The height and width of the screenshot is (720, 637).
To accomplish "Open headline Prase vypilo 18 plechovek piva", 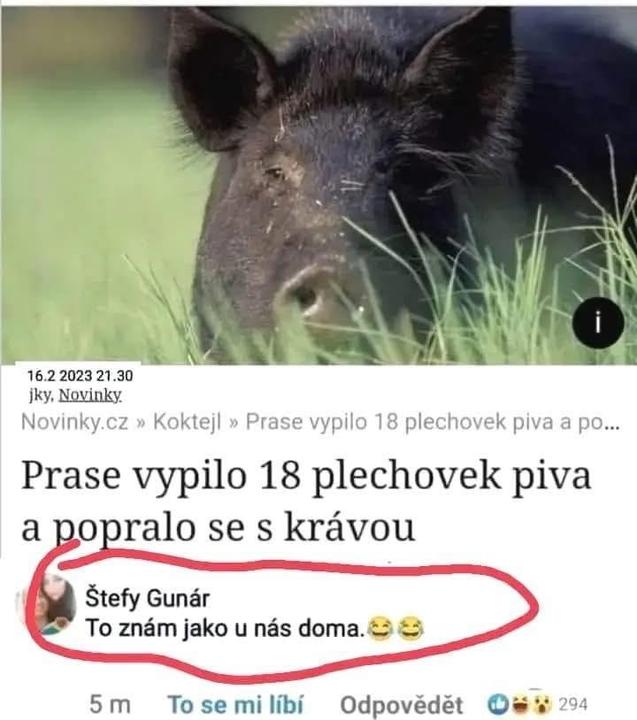I will coord(306,501).
